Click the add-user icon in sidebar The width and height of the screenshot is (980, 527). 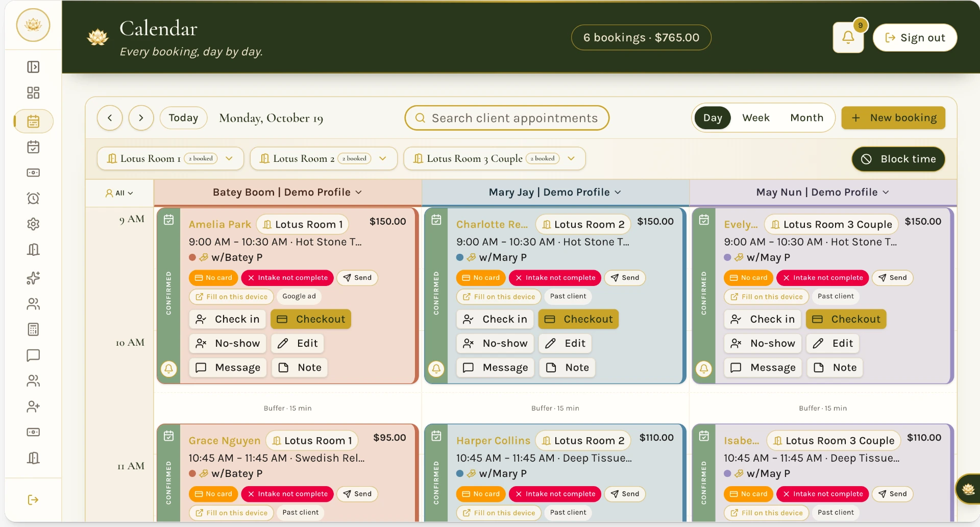tap(33, 406)
